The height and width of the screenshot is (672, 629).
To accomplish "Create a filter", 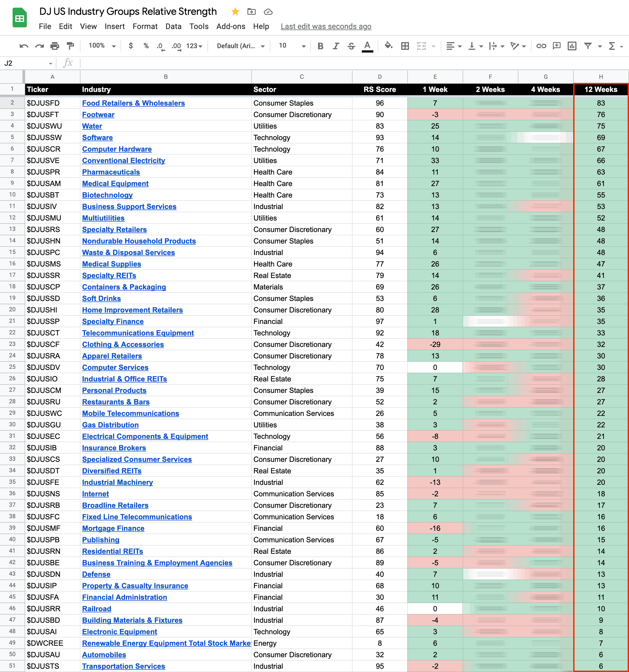I will (588, 46).
